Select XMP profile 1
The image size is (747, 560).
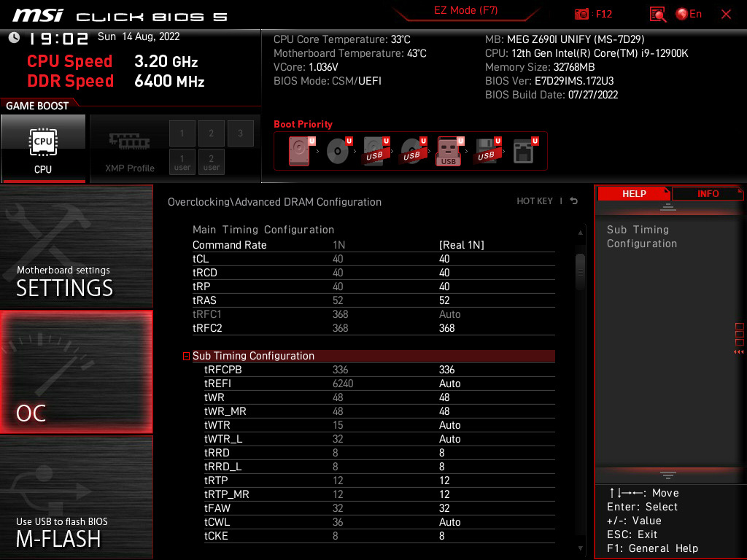point(182,133)
